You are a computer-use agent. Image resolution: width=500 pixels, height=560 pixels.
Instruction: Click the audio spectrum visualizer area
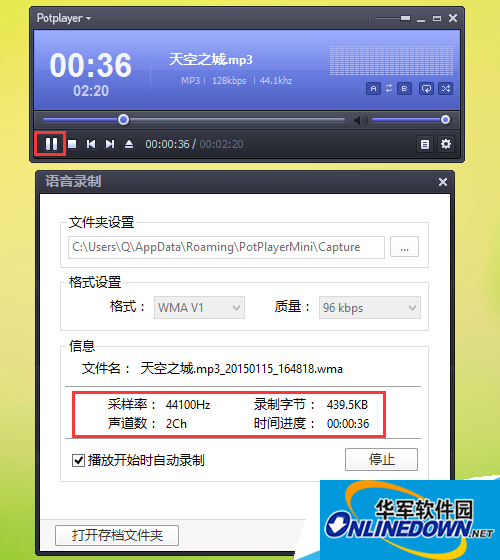(391, 60)
